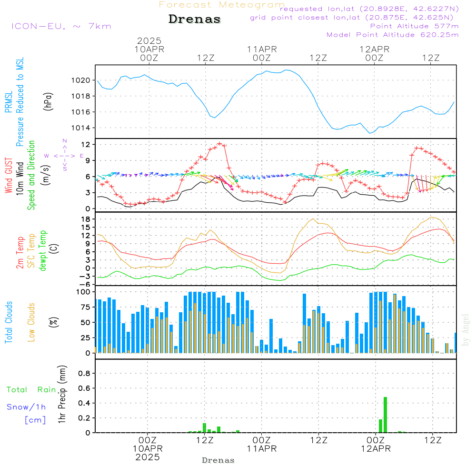Viewport: 476px width, 476px height.
Task: Click the top axis '11APR 00Z' label
Action: click(262, 53)
